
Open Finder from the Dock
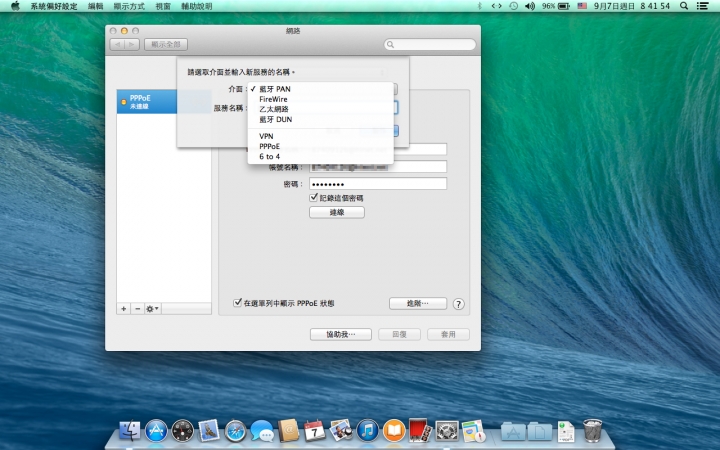click(129, 431)
